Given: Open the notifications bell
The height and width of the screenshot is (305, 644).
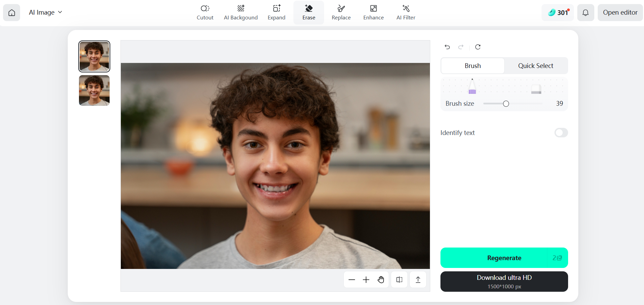Looking at the screenshot, I should click(585, 13).
